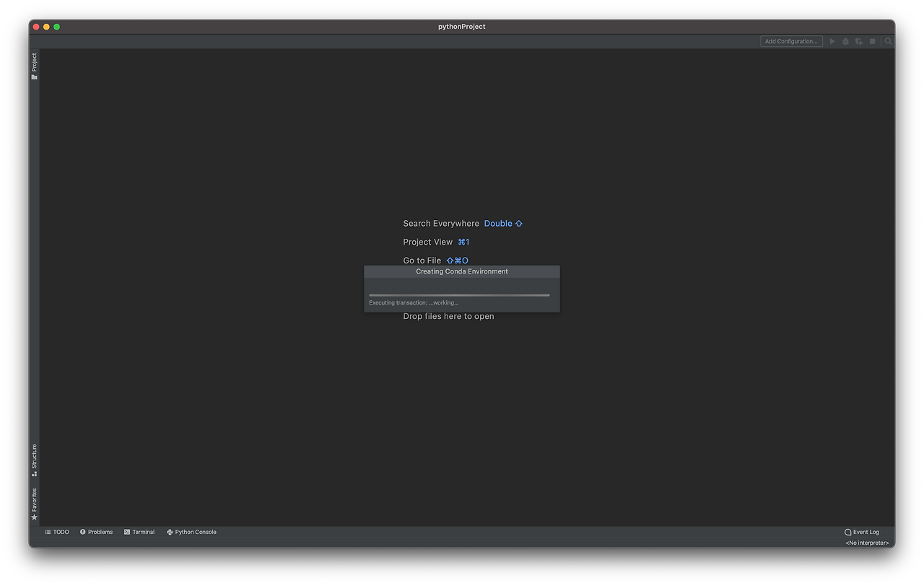Open the Python Console

point(191,532)
